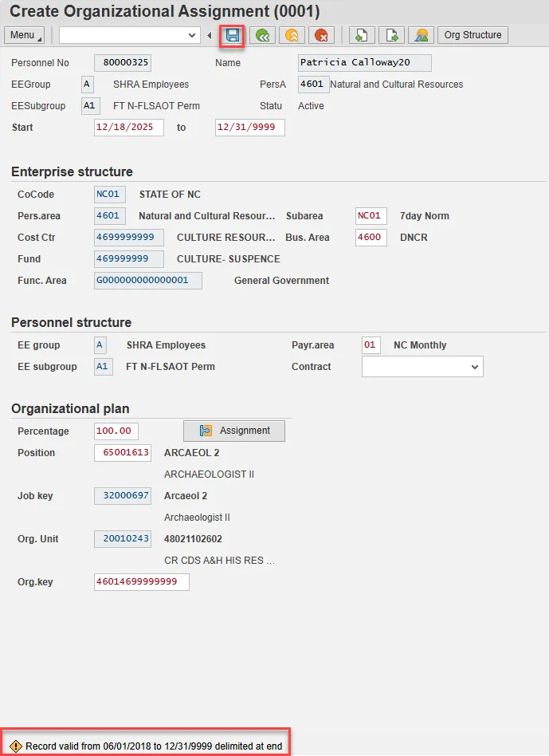This screenshot has width=549, height=756.
Task: Click the previous record page icon
Action: 361,35
